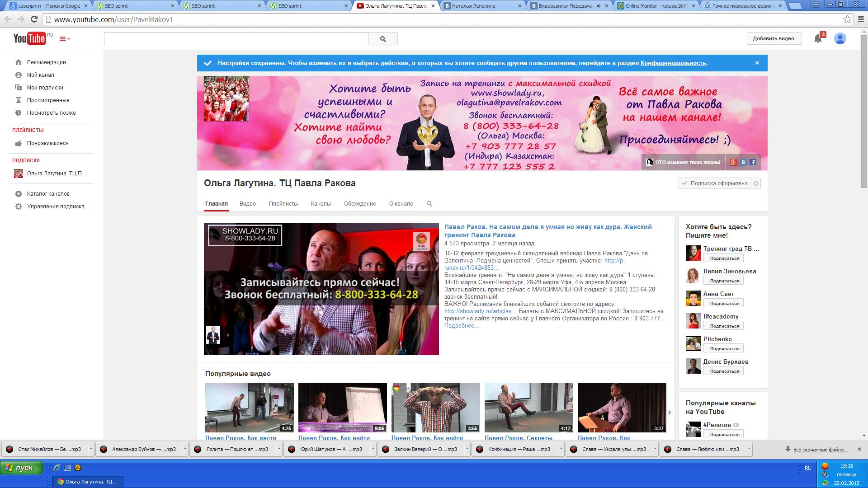Show next popular videos arrow
Viewport: 868px width, 488px height.
(670, 413)
